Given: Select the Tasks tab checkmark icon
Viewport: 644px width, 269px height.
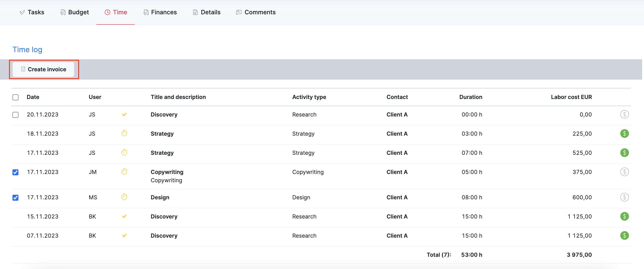Looking at the screenshot, I should point(22,12).
